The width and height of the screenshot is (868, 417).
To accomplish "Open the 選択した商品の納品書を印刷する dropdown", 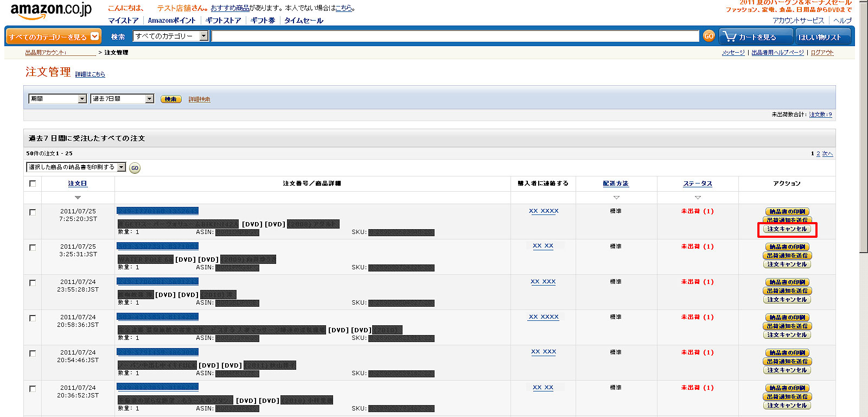I will pos(76,167).
